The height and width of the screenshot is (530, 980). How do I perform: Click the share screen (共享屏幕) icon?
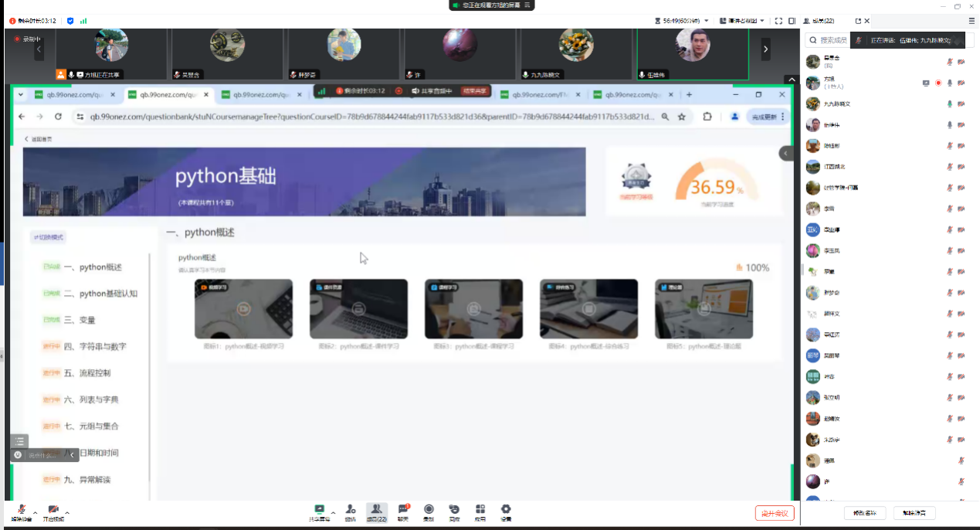(x=319, y=510)
